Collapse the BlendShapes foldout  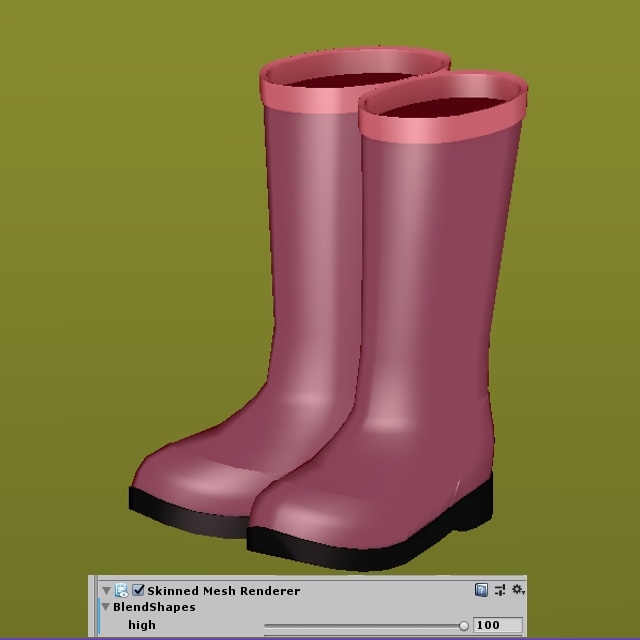point(106,607)
